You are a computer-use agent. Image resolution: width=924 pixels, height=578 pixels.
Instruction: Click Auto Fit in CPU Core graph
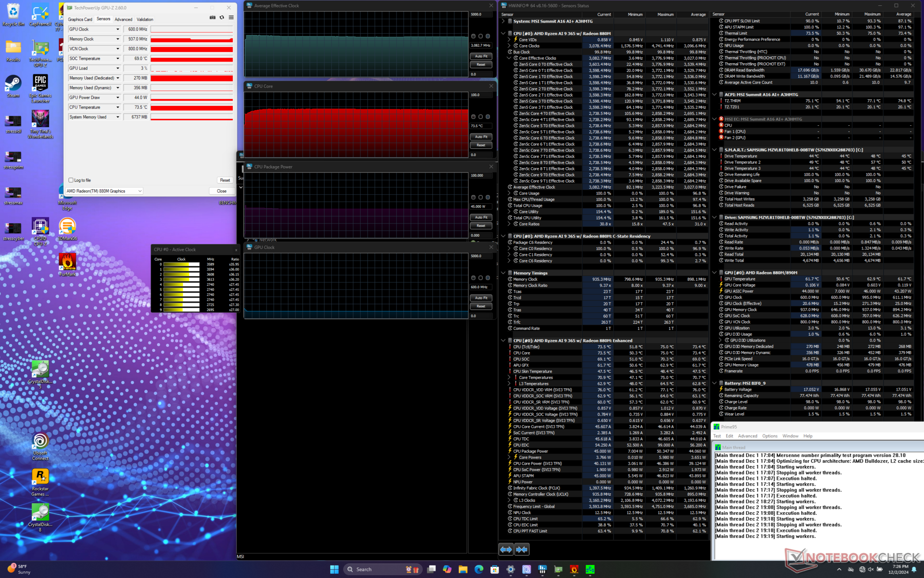pyautogui.click(x=481, y=137)
